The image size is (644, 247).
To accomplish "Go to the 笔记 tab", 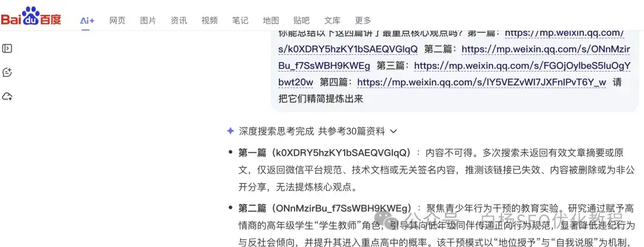I will [240, 20].
